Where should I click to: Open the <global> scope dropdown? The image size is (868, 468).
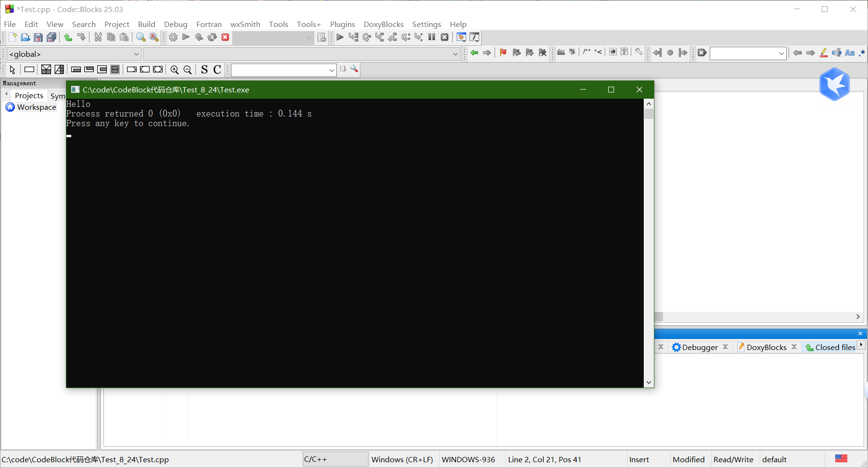click(x=136, y=54)
